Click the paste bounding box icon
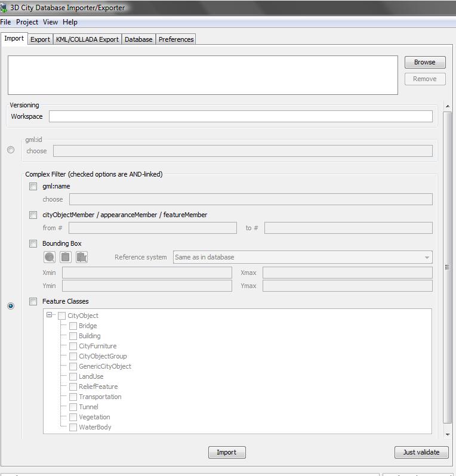This screenshot has width=456, height=476. (82, 257)
